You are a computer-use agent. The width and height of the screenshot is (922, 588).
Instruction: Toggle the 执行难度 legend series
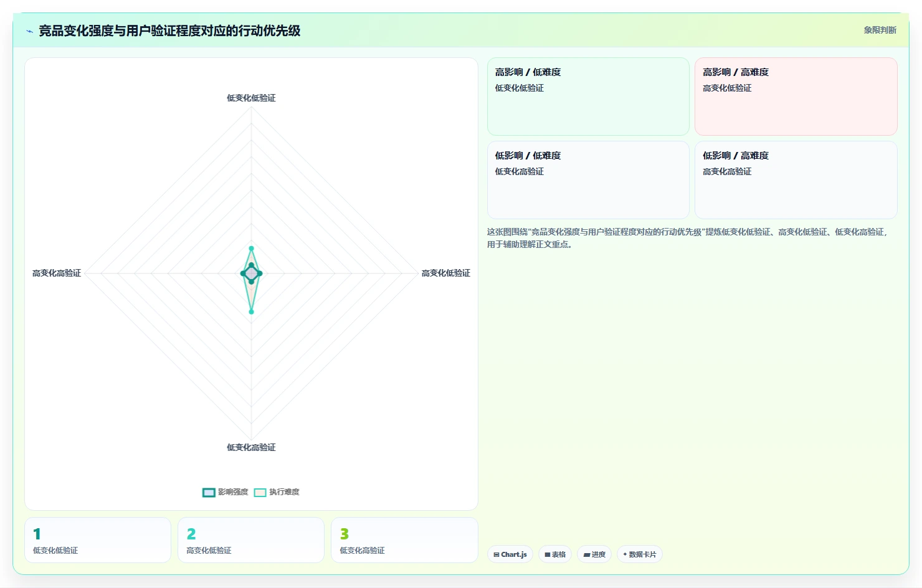[x=277, y=492]
